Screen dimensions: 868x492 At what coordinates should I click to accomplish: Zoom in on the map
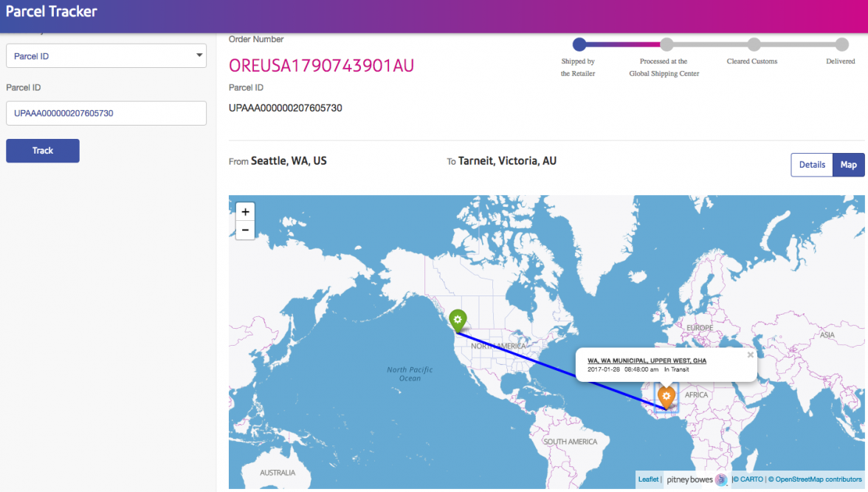pos(245,211)
